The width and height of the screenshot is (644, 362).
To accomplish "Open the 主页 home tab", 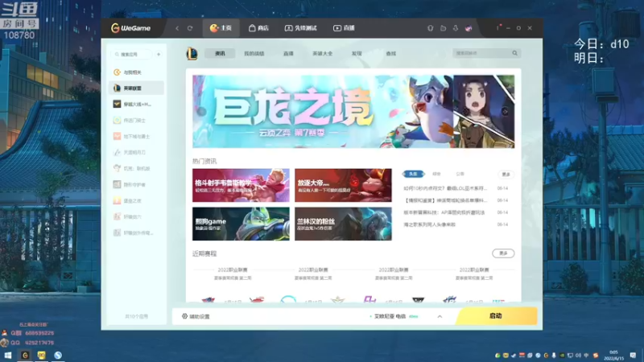I will (221, 28).
